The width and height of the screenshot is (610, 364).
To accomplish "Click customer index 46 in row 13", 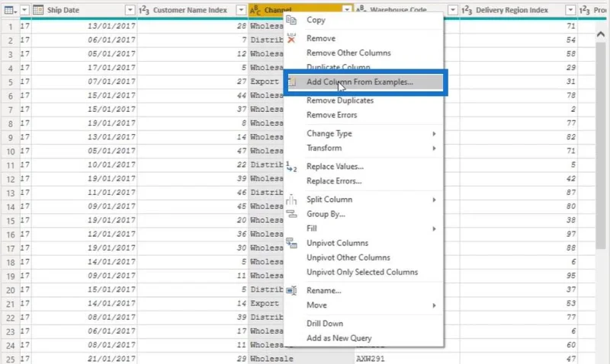I will pyautogui.click(x=241, y=193).
